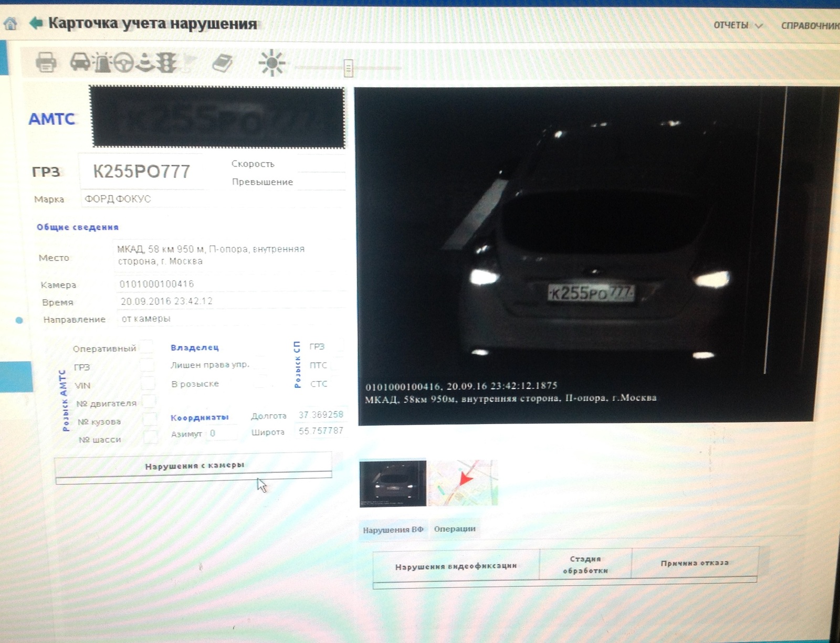
Task: Focus the Скорость field
Action: (x=320, y=163)
